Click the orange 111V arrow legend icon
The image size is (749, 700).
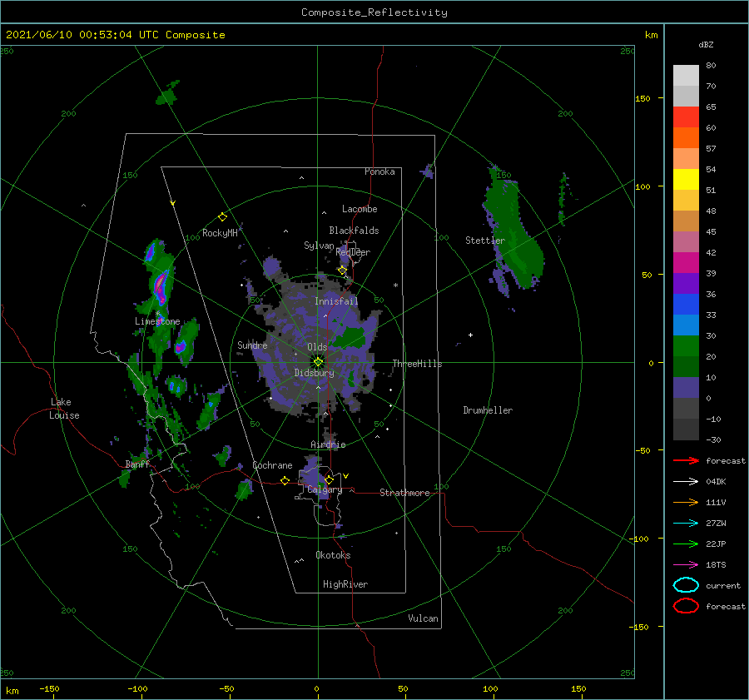(686, 502)
